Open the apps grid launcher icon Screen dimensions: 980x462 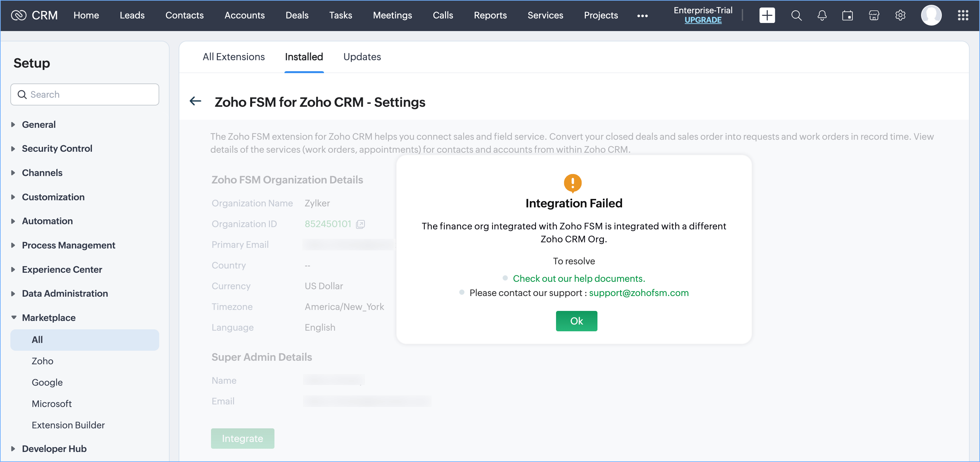click(963, 15)
